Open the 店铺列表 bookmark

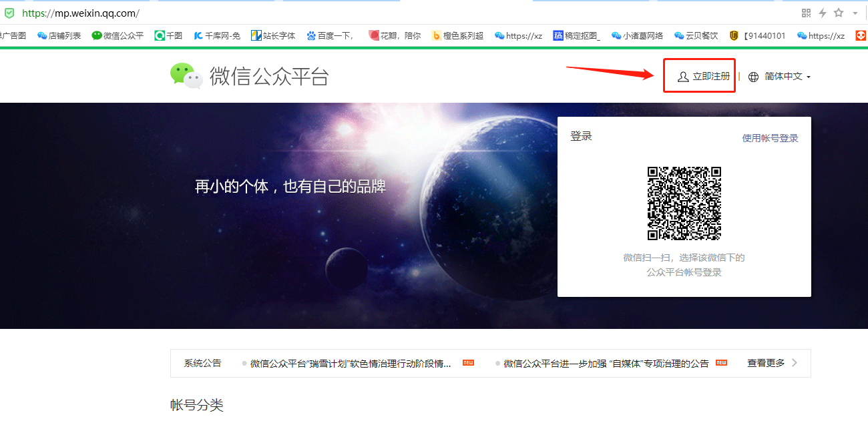click(59, 35)
